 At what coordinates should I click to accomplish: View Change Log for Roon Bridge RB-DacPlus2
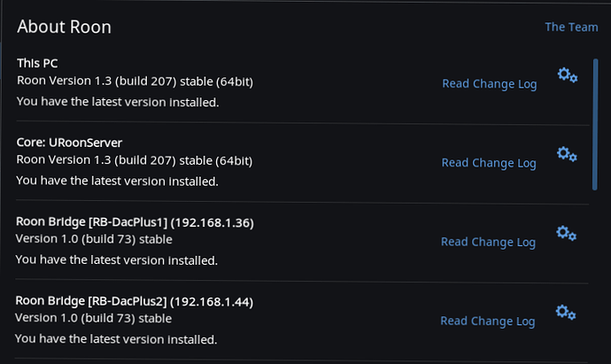(x=488, y=321)
